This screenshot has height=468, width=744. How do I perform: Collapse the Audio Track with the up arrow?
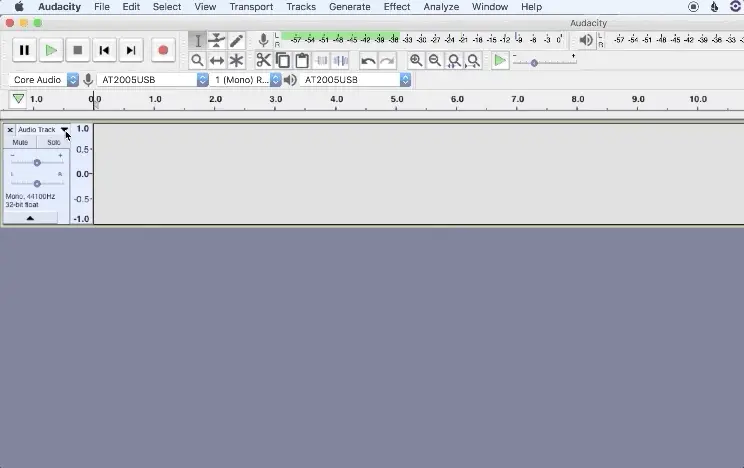(x=30, y=218)
